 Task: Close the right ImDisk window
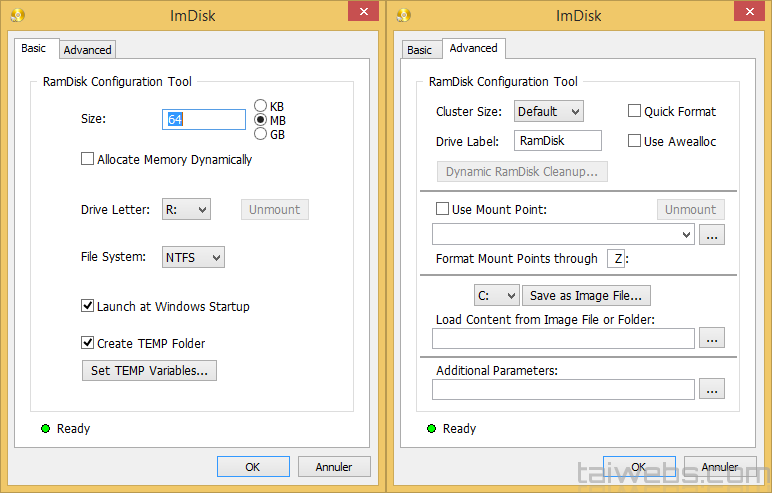(749, 11)
